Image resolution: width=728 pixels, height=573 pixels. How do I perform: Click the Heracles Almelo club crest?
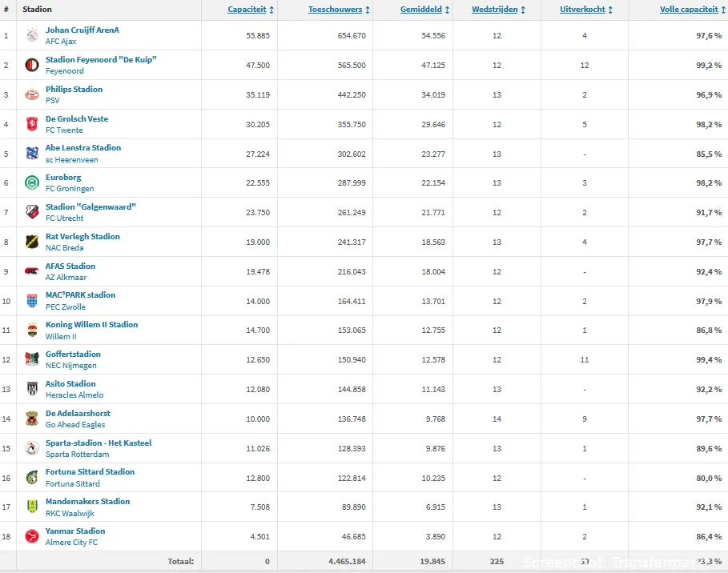[31, 389]
